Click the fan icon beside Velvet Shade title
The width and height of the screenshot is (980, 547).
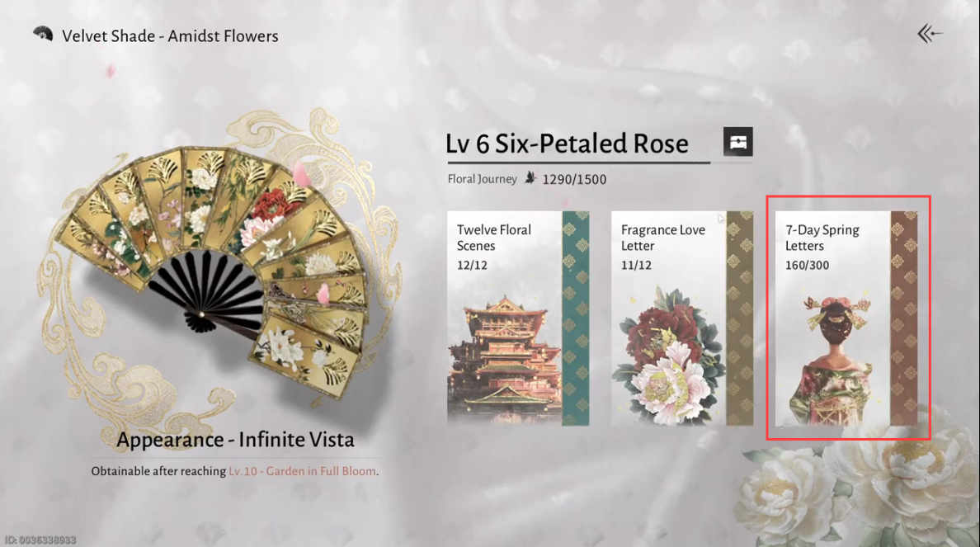point(43,35)
